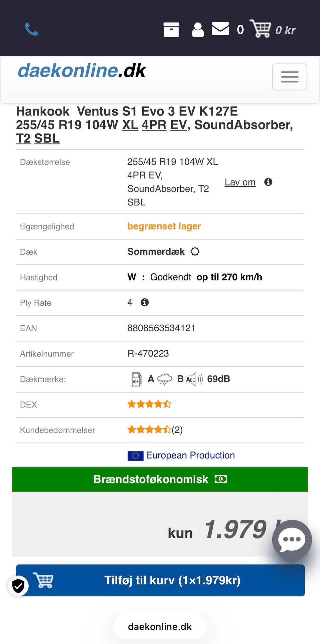Viewport: 320px width, 644px height.
Task: Go to daekonline.dk home logo
Action: coord(82,71)
